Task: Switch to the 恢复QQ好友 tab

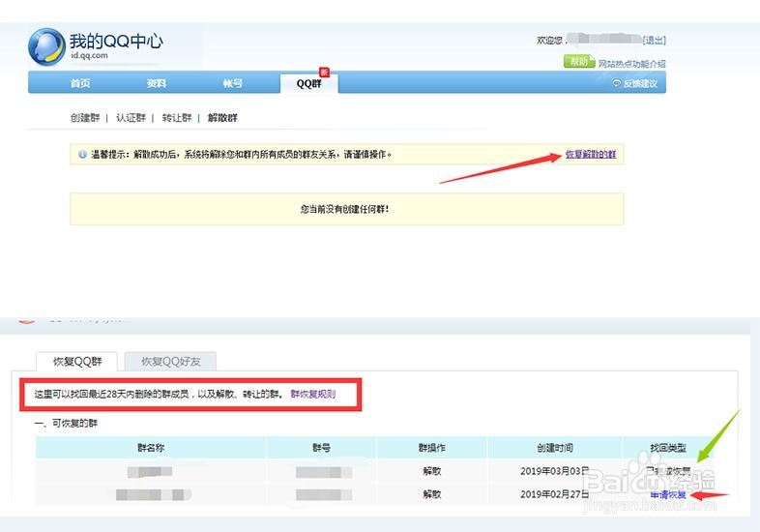Action: pos(170,362)
